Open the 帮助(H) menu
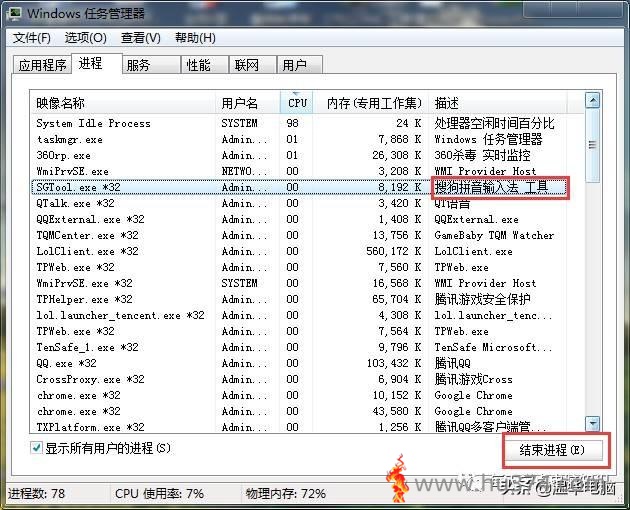 [195, 38]
